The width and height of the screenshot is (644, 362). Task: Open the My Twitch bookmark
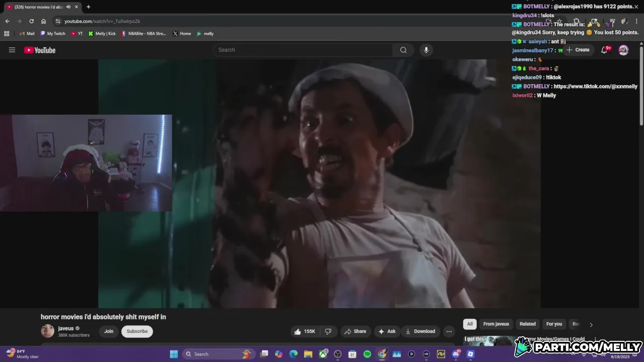click(53, 34)
